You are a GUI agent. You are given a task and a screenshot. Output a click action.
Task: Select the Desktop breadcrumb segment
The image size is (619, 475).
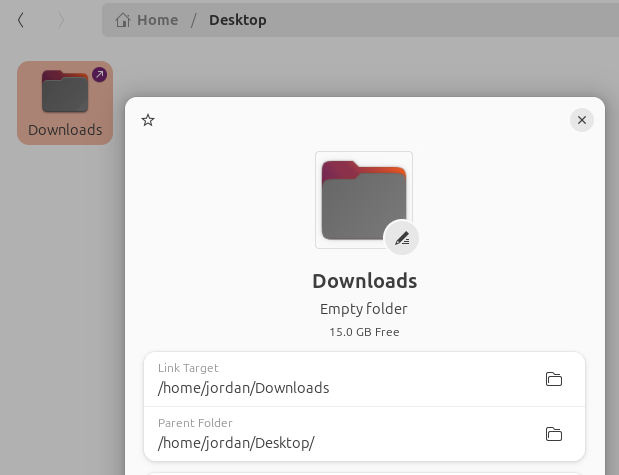coord(237,20)
